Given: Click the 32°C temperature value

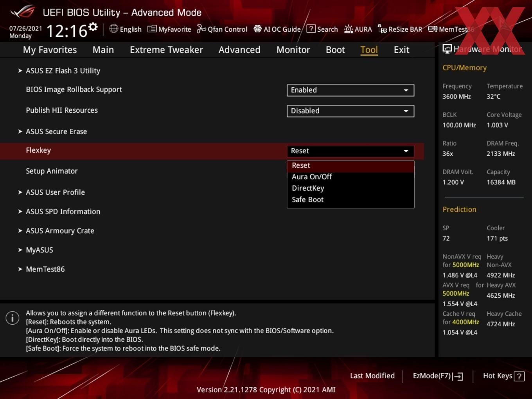Looking at the screenshot, I should pos(493,97).
